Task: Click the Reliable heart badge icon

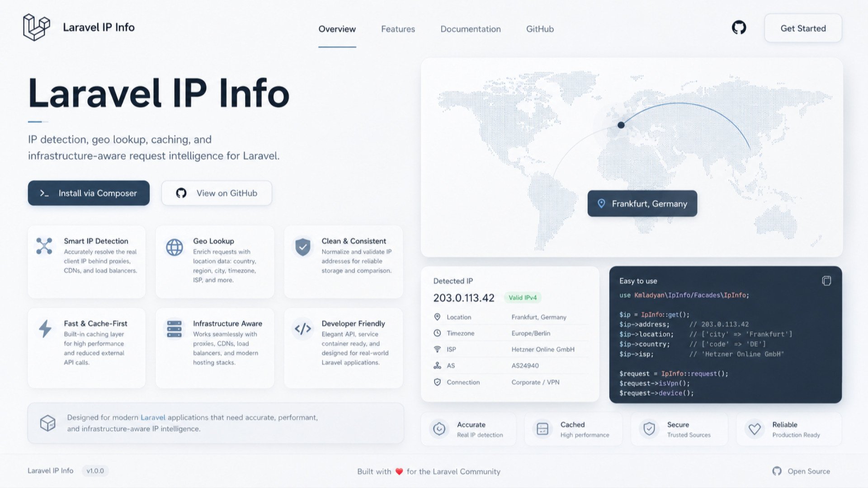Action: point(755,429)
